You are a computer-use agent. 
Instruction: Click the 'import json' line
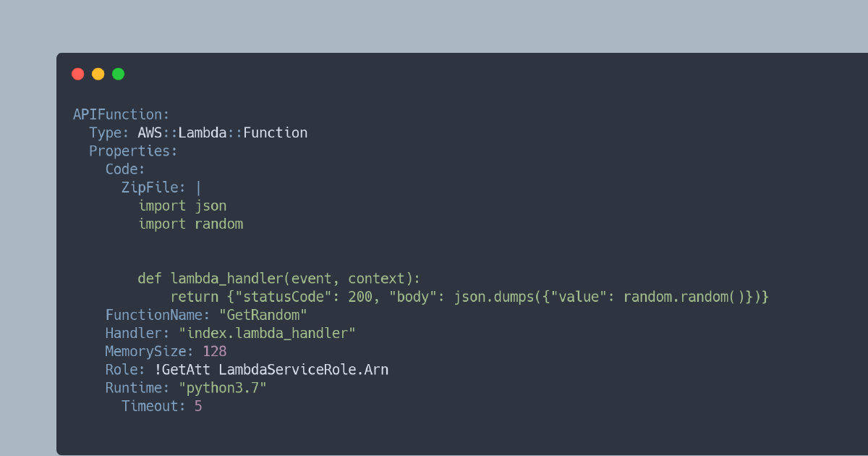(182, 206)
